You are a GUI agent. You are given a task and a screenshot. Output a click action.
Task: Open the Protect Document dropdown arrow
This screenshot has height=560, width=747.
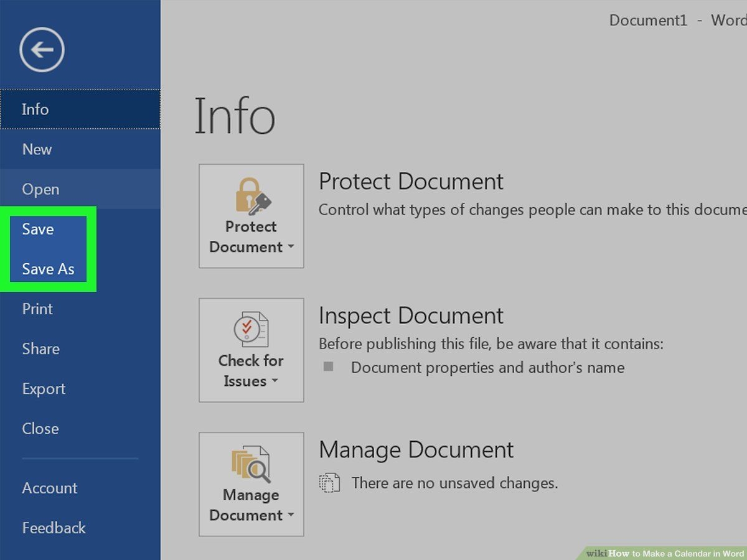point(291,247)
